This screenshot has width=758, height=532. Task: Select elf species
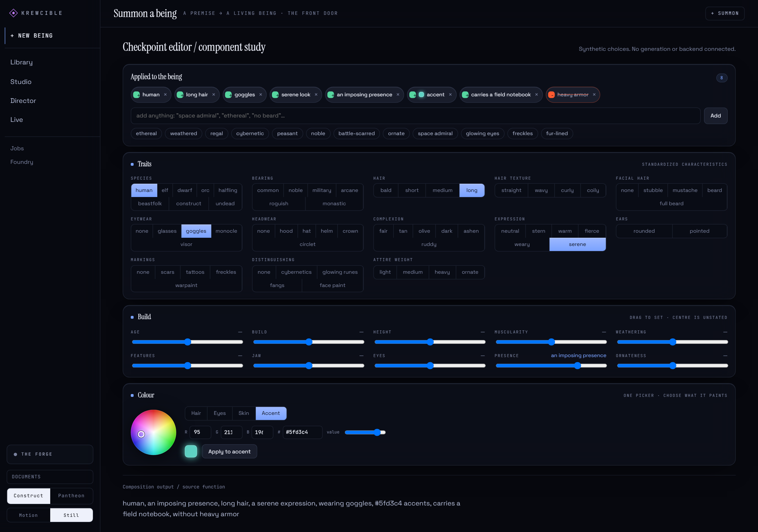(x=165, y=190)
